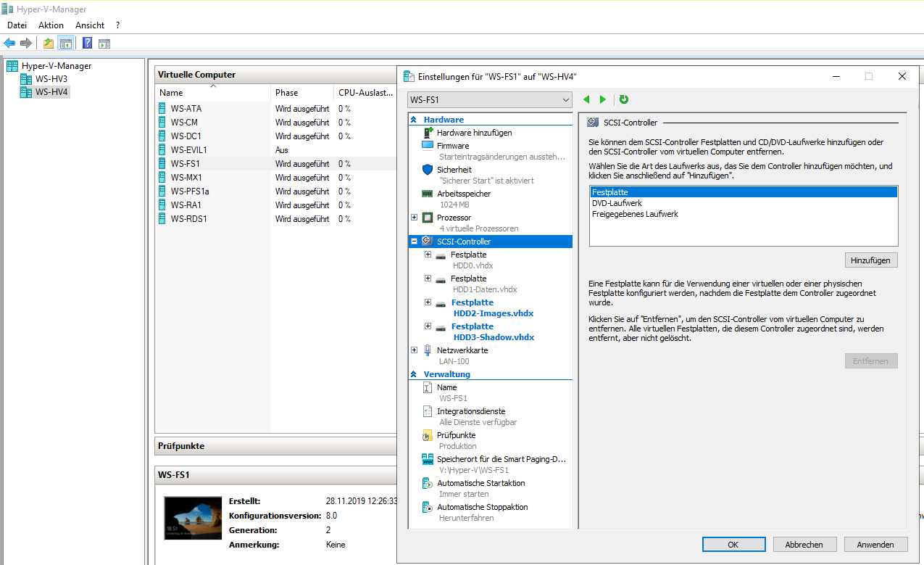Collapse the SCSI-Controller node
Screen dimensions: 924x565
click(x=414, y=242)
